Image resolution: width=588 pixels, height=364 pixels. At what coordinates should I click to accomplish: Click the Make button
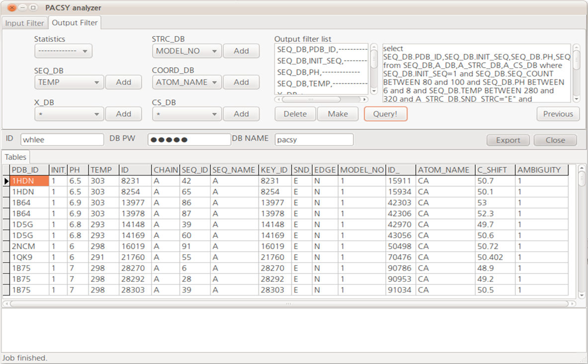338,114
